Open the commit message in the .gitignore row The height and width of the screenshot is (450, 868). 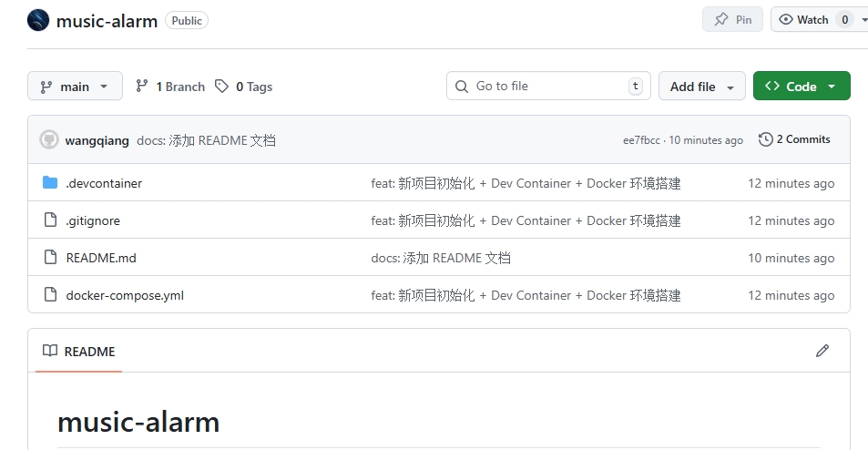tap(526, 220)
